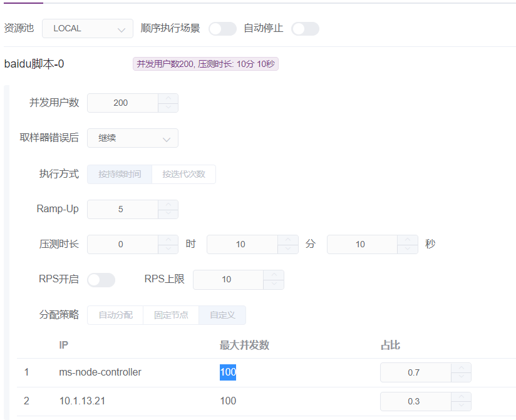
Task: Select 按持续时间 execution mode
Action: click(120, 174)
